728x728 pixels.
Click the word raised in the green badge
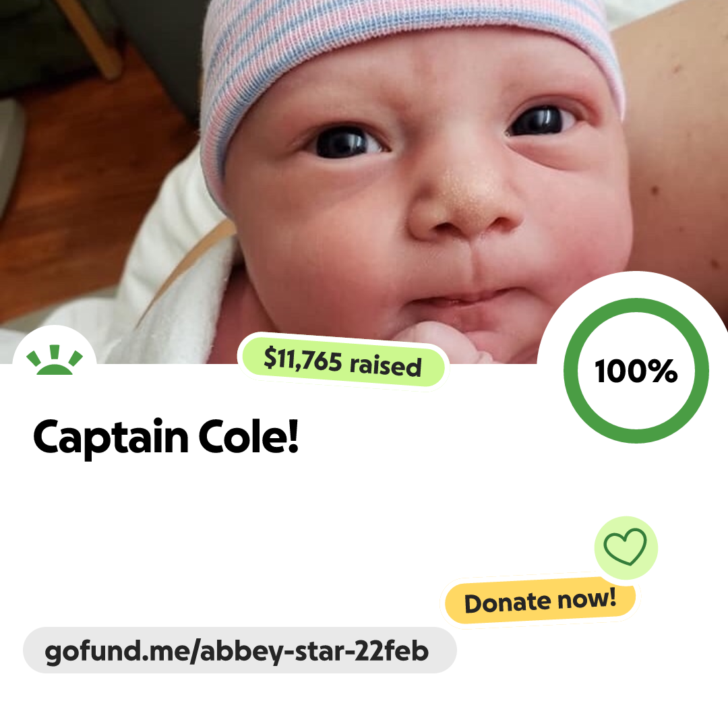tap(386, 365)
